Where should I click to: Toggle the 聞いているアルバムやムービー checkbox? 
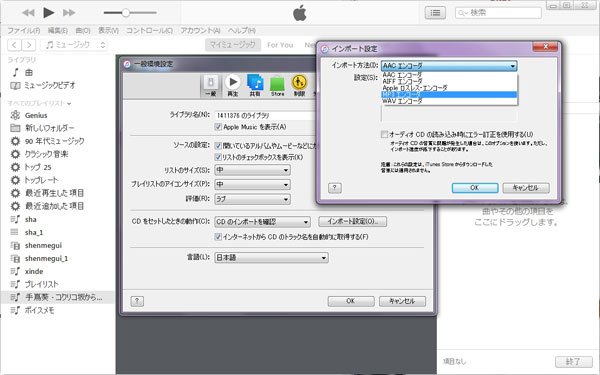[218, 145]
